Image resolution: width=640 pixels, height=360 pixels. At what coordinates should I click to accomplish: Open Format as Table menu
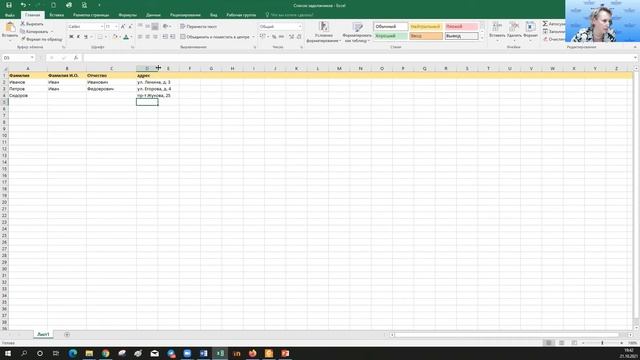click(357, 32)
